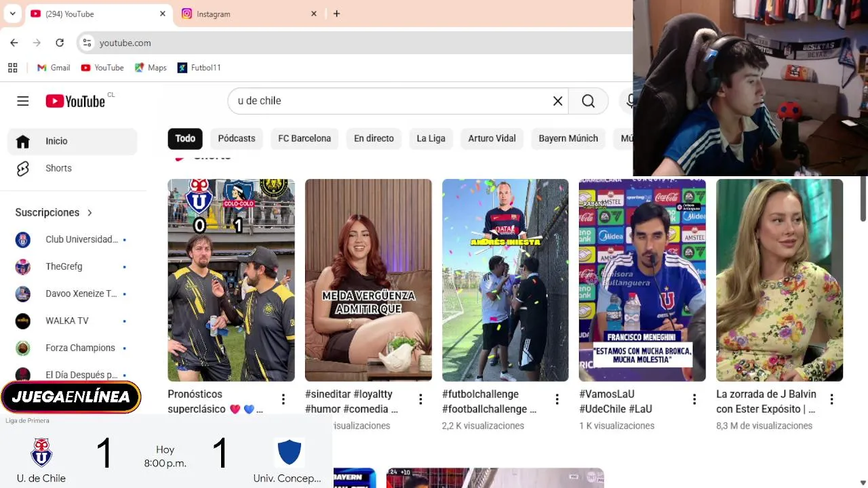
Task: Play the Andrés Iniesta futbolchallenge short
Action: click(x=505, y=280)
